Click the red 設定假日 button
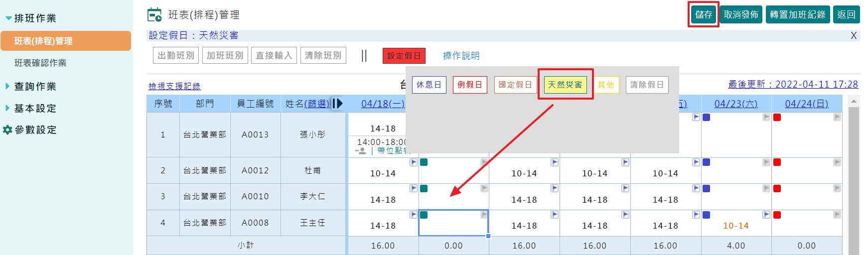Screen dimensions: 868x255 (x=404, y=56)
